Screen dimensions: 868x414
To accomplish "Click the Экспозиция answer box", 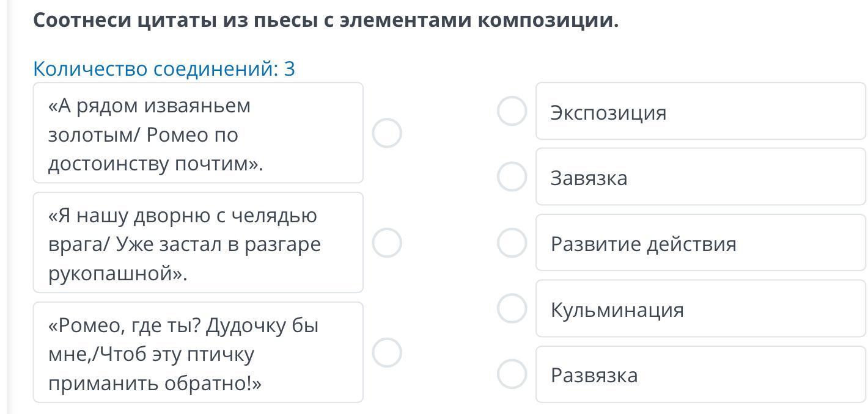I will 700,112.
